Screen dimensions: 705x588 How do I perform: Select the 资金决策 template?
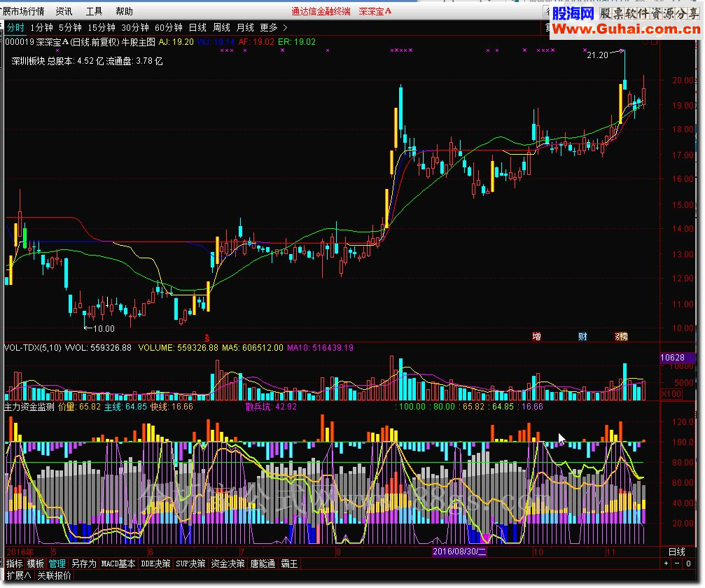pyautogui.click(x=228, y=563)
